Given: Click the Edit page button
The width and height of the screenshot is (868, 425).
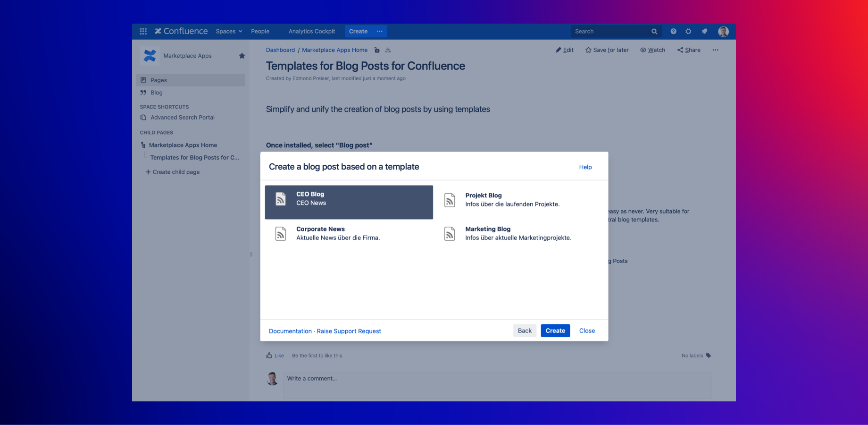Looking at the screenshot, I should click(x=565, y=50).
